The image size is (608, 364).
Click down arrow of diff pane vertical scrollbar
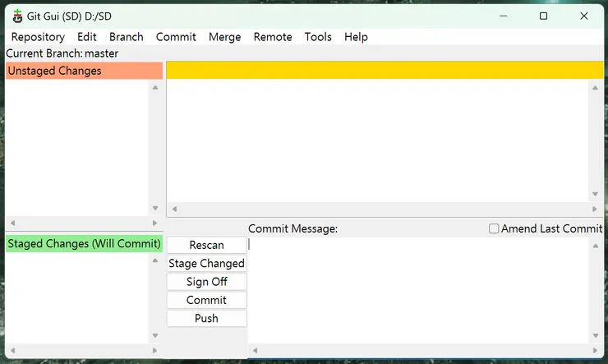tap(595, 194)
